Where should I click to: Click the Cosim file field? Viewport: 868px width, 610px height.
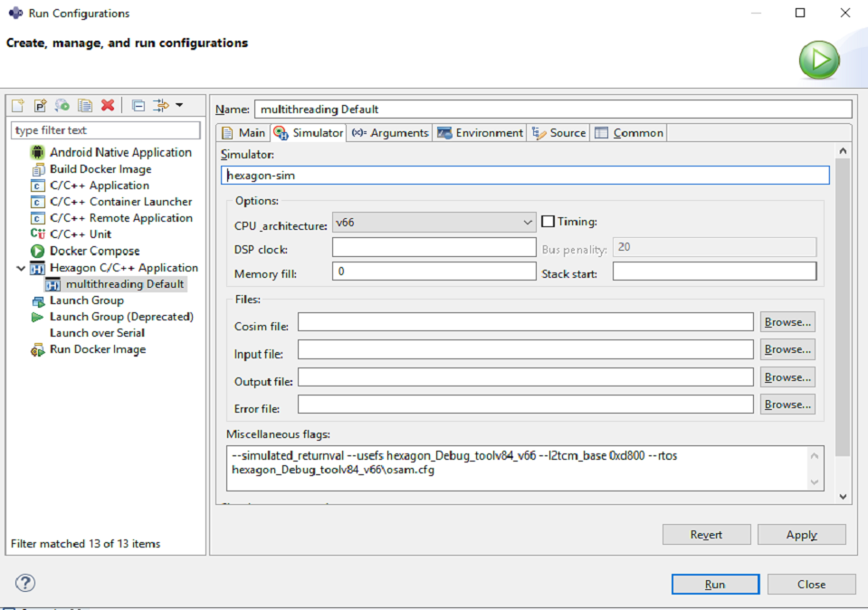525,321
